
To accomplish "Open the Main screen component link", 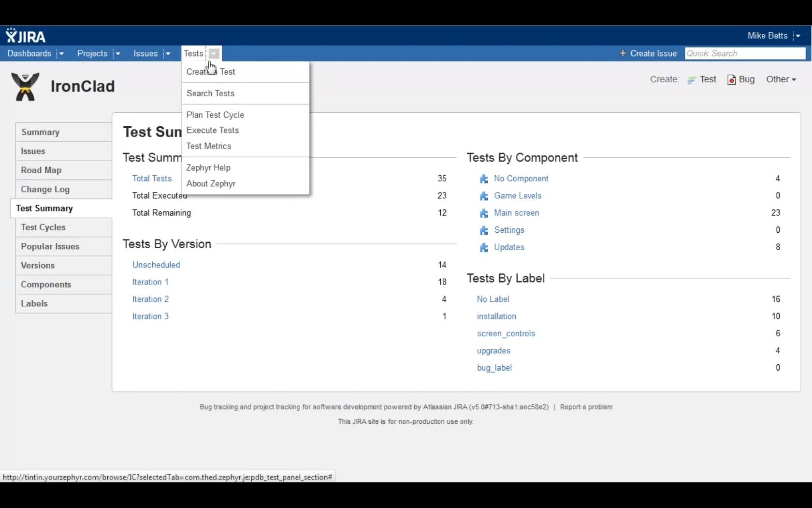I will tap(516, 213).
